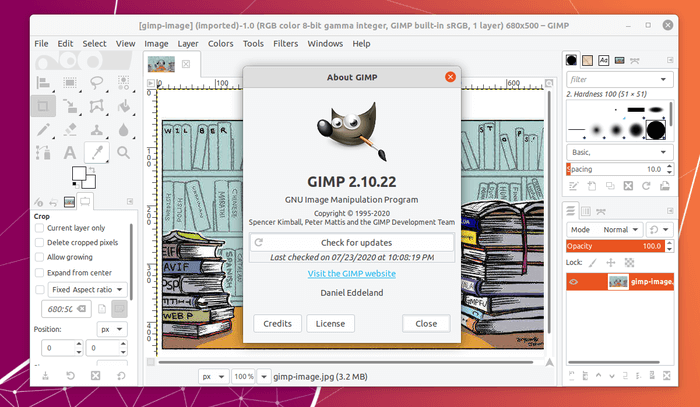Click the aspect ratio 680:50 input field
Screen dimensions: 700x407
(66, 309)
